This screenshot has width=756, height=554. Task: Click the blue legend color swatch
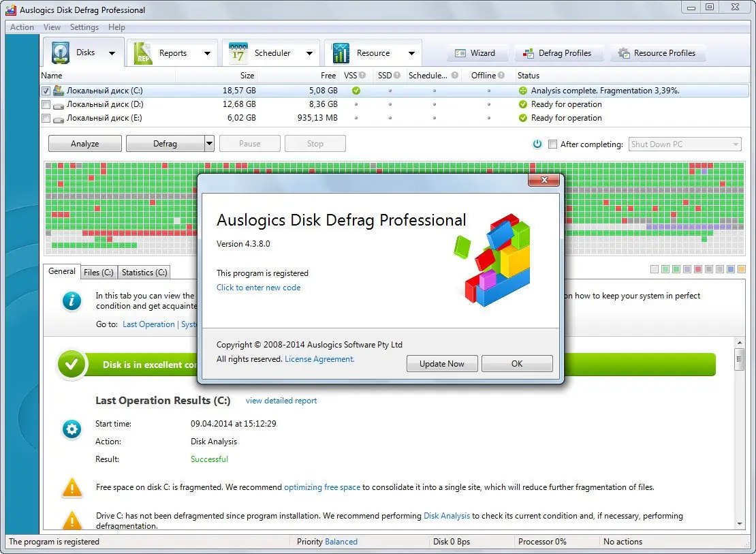pyautogui.click(x=730, y=269)
